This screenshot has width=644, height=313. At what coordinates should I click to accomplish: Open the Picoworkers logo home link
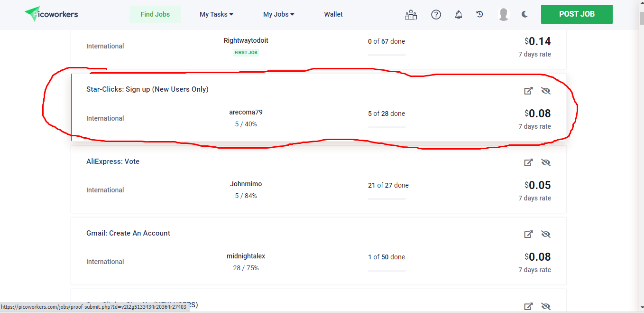click(x=51, y=14)
